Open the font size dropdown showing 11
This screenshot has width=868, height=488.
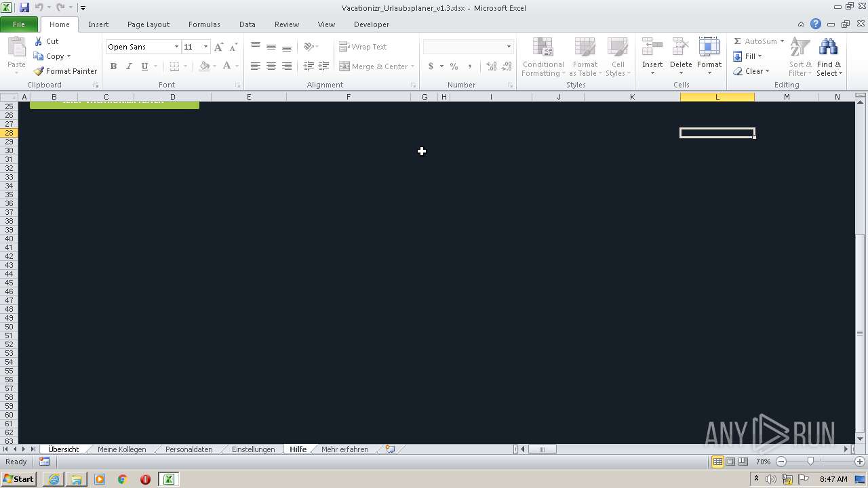(x=205, y=47)
